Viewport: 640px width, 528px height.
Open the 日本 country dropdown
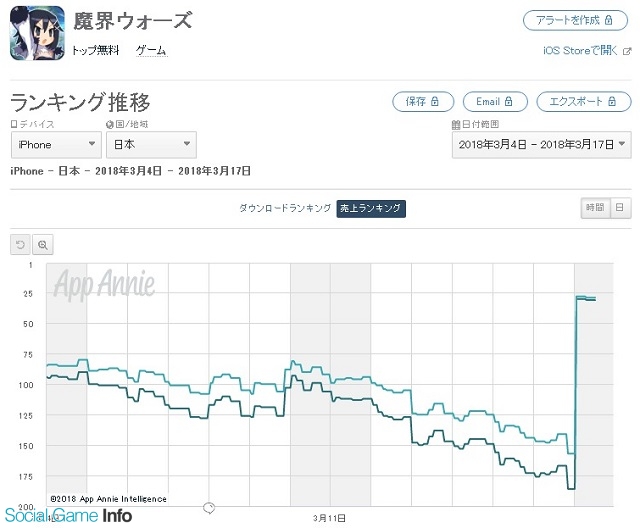tap(151, 144)
